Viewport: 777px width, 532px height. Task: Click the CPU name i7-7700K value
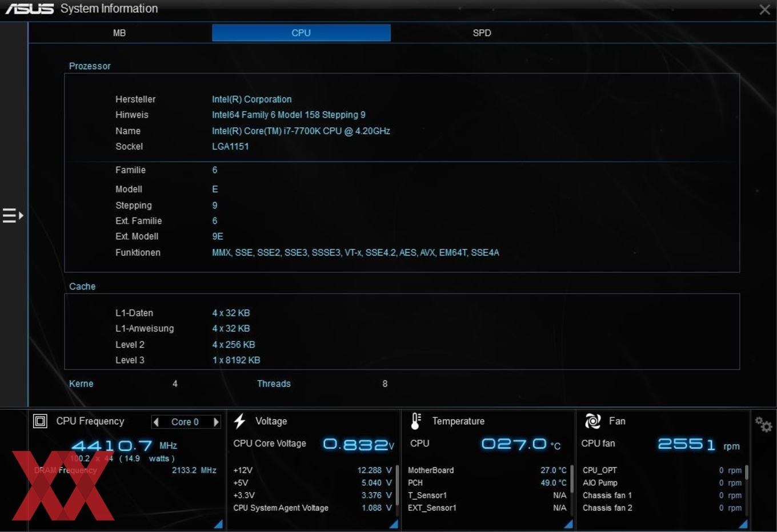(x=301, y=131)
